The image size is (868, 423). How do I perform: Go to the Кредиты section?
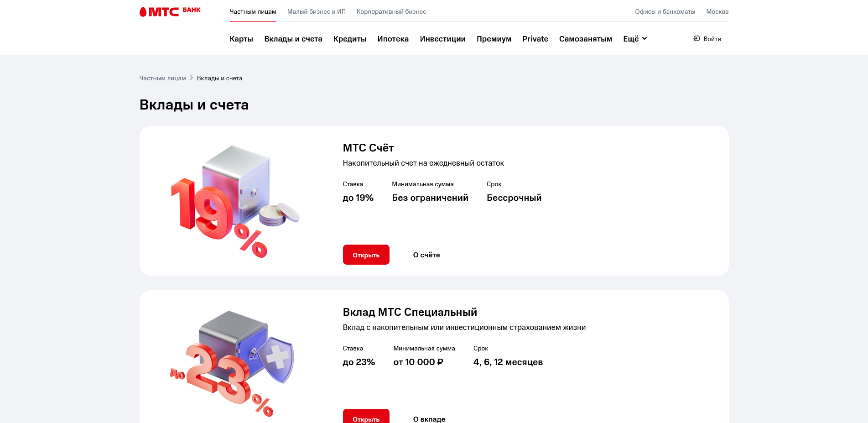click(x=350, y=39)
